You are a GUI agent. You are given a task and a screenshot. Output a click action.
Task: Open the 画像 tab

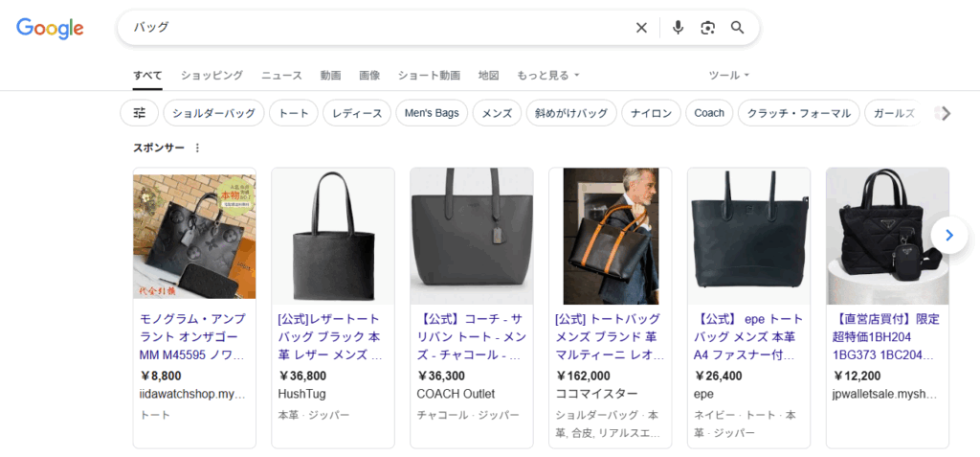tap(369, 75)
